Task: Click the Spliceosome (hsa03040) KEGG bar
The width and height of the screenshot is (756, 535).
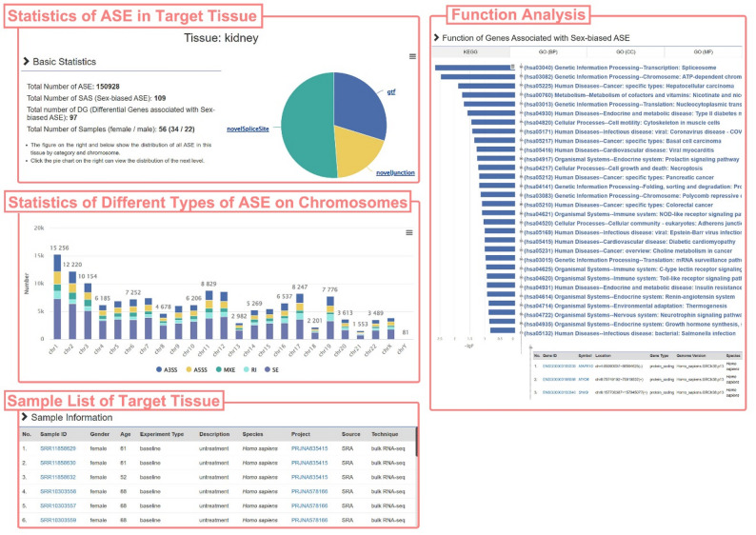Action: [x=475, y=68]
